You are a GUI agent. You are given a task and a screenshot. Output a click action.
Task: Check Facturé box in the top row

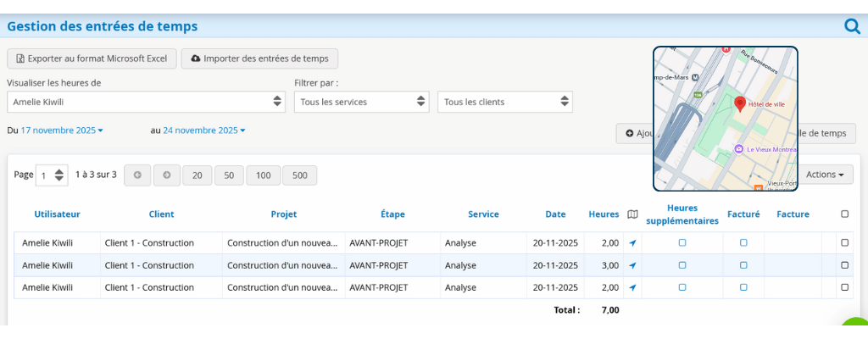[743, 242]
